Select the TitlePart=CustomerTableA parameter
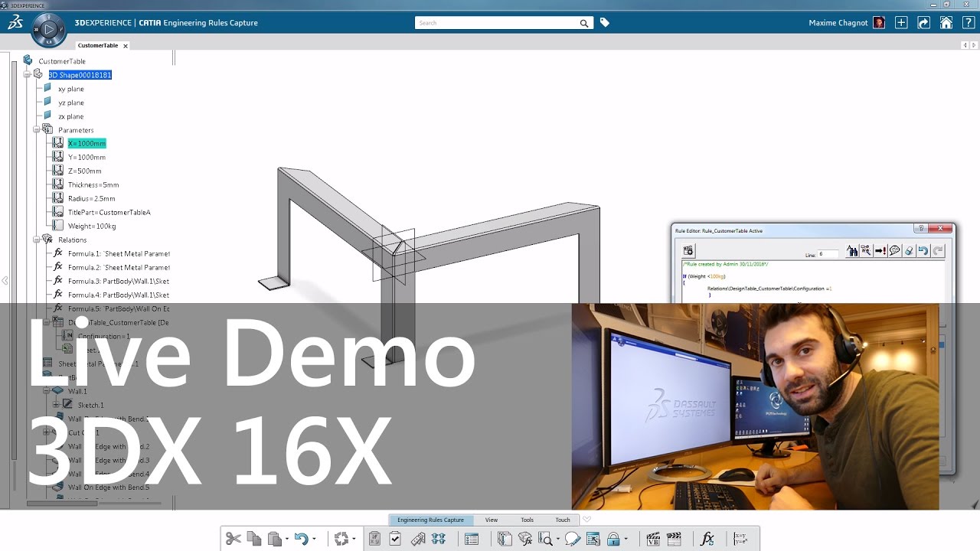 (x=109, y=212)
